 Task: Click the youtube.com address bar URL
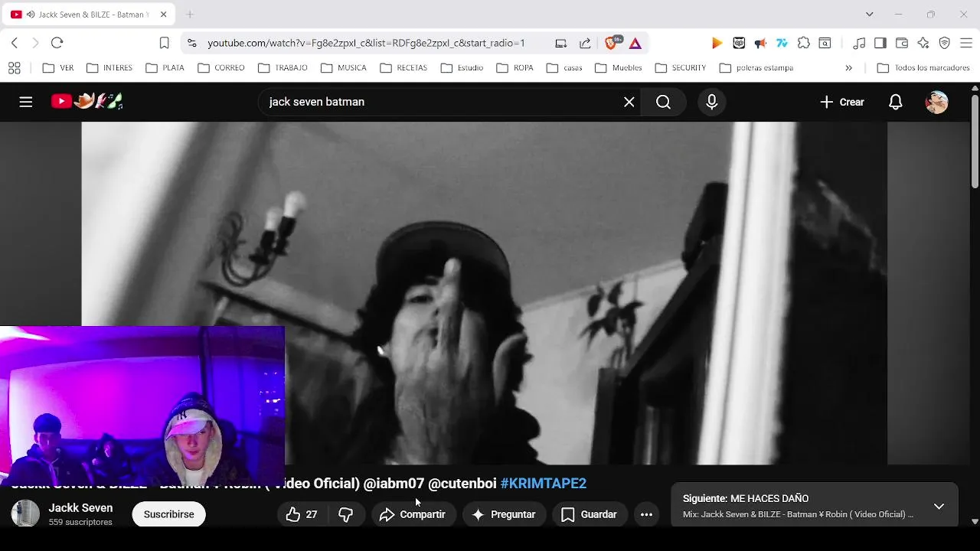[366, 43]
